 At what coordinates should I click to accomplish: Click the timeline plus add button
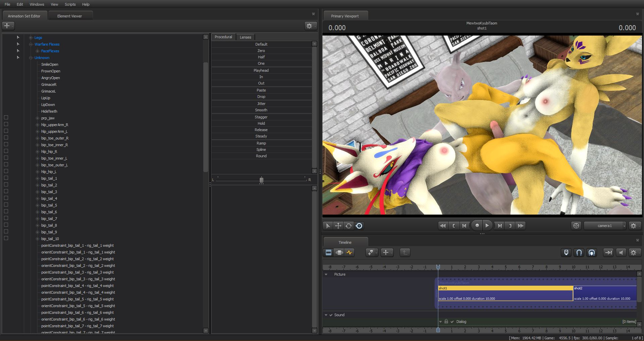tap(387, 252)
